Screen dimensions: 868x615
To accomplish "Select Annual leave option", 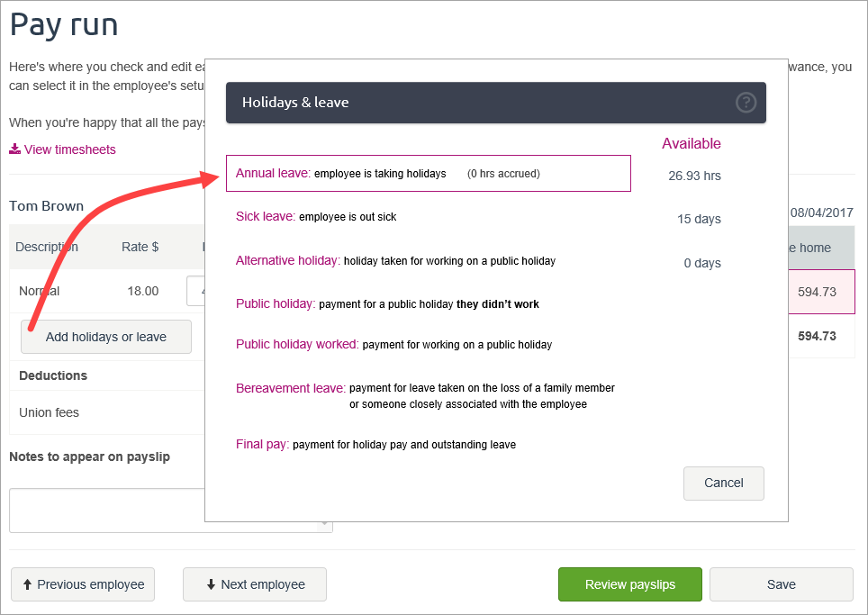I will 273,173.
